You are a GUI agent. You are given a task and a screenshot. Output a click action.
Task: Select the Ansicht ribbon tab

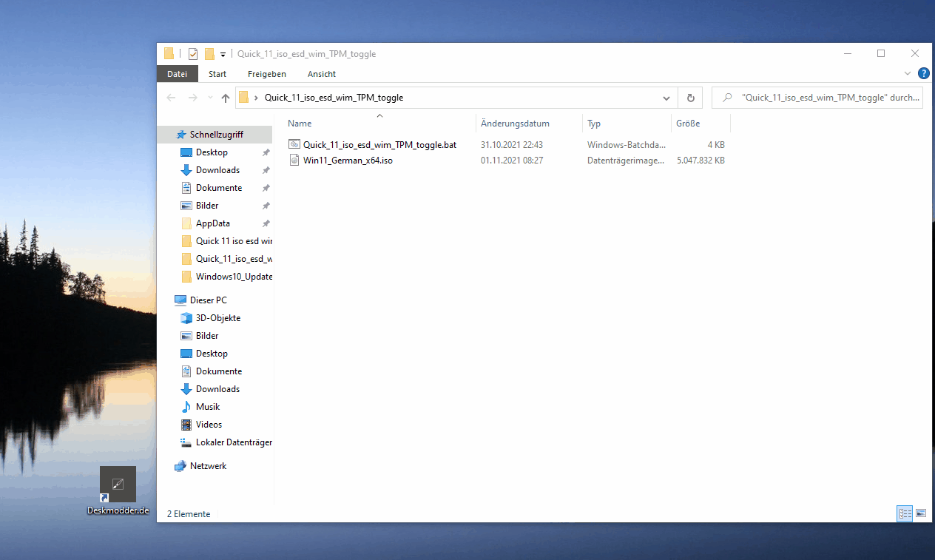click(322, 74)
